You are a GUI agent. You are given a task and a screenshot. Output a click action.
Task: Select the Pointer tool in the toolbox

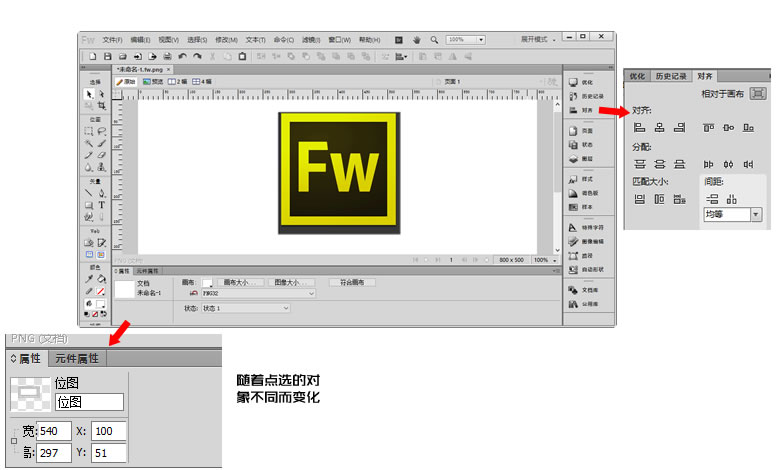pos(89,94)
